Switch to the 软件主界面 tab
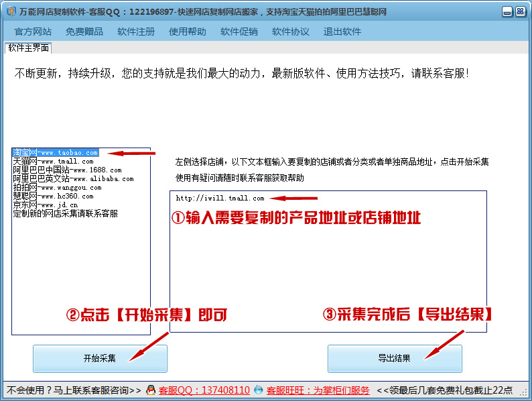 tap(28, 48)
